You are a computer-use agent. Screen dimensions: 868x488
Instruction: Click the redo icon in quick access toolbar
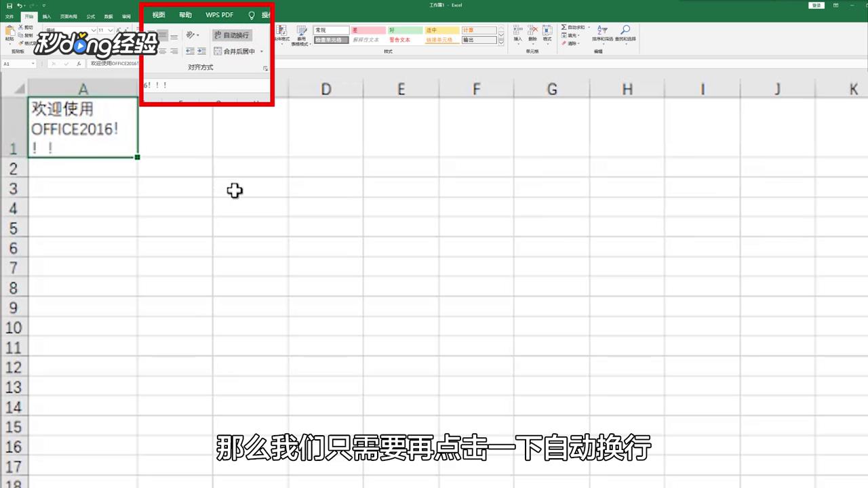[x=31, y=5]
